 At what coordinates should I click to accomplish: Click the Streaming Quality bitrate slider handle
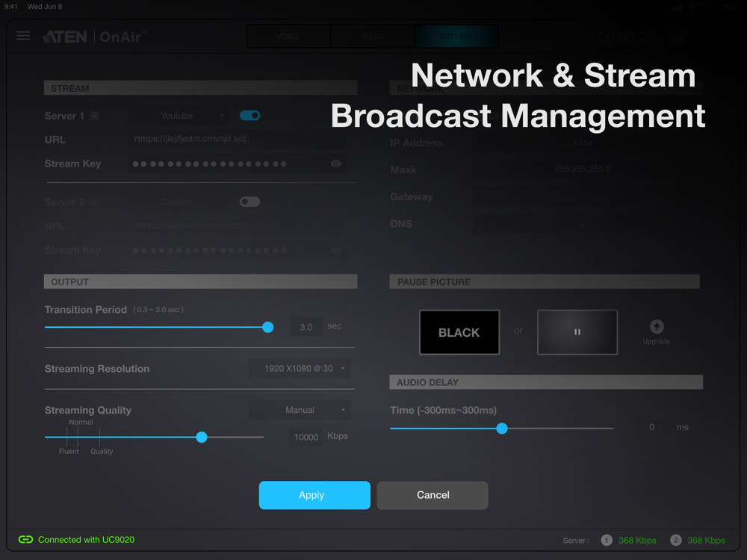coord(202,437)
